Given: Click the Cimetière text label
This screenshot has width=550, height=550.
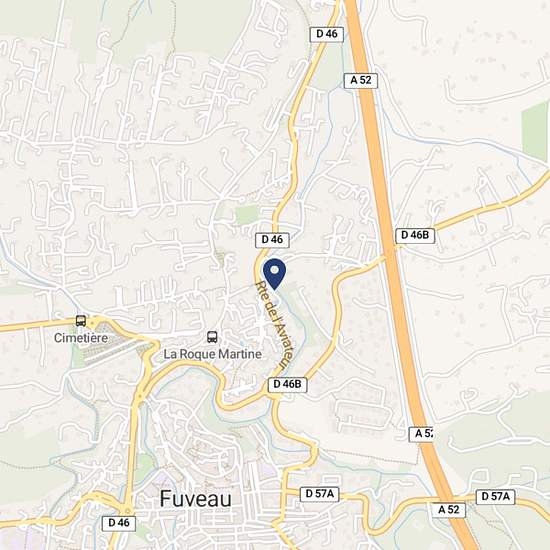Looking at the screenshot, I should (x=81, y=338).
